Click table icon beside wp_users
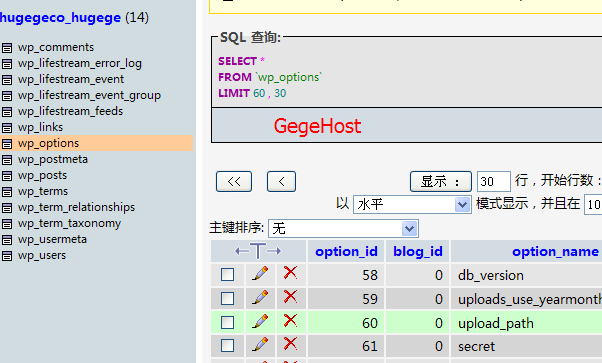 (7, 256)
